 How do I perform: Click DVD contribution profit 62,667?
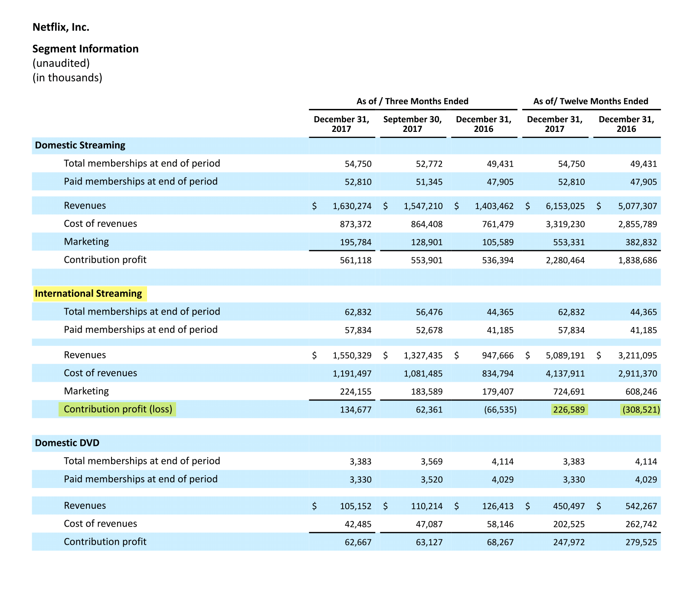click(358, 542)
